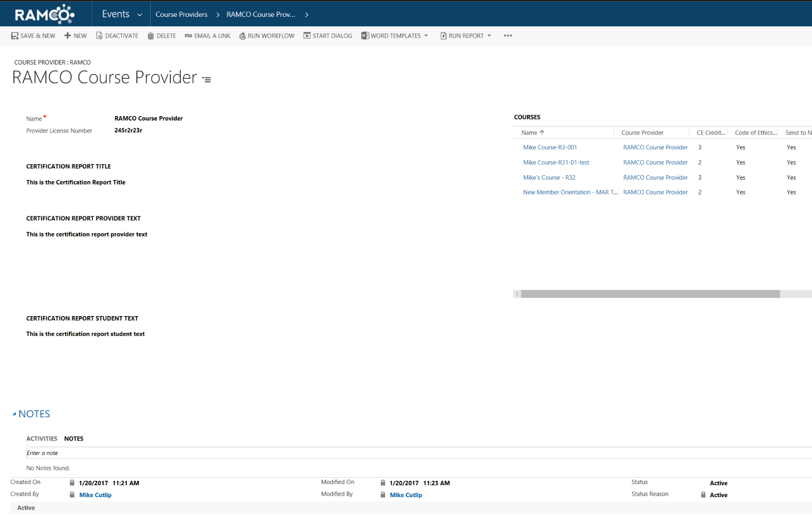The image size is (812, 515).
Task: Click the Delete trash can icon
Action: click(151, 36)
